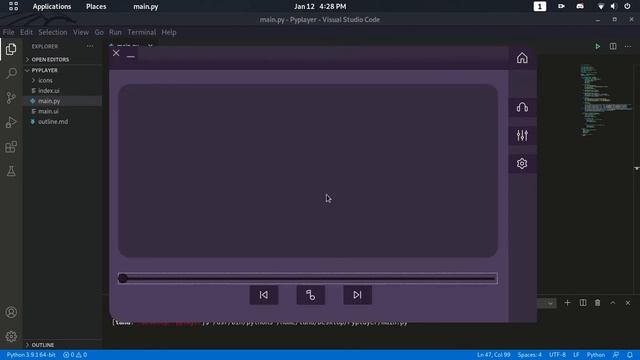This screenshot has width=640, height=360.
Task: Click Python 3.9.1 64-bit interpreter status
Action: coord(31,355)
